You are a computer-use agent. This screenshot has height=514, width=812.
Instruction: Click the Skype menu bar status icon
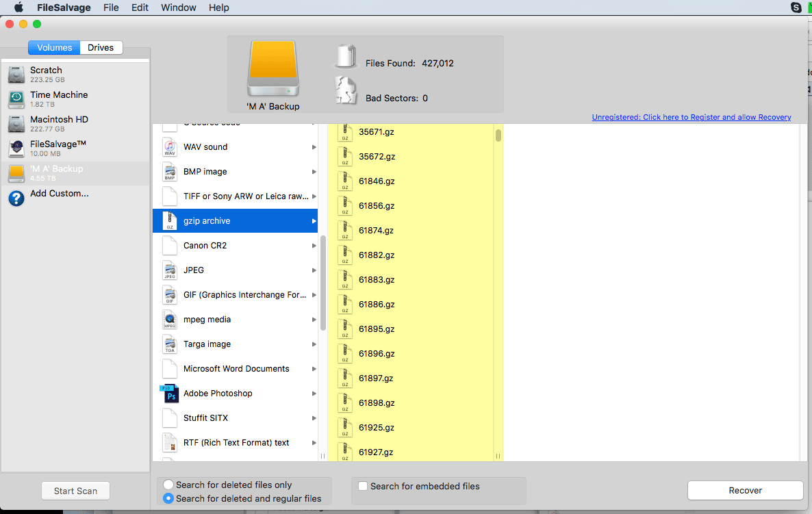796,8
